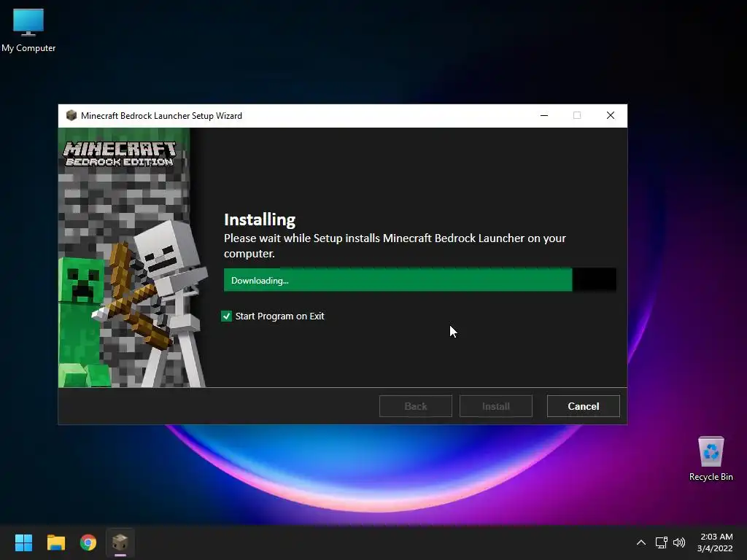The image size is (747, 560).
Task: Select the My Computer desktop icon
Action: 28,31
